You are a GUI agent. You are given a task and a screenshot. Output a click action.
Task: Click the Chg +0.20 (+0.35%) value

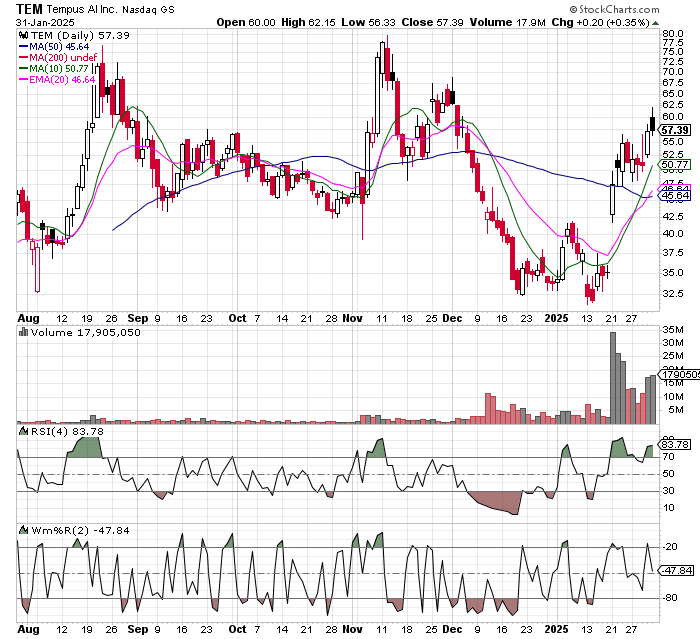point(600,22)
